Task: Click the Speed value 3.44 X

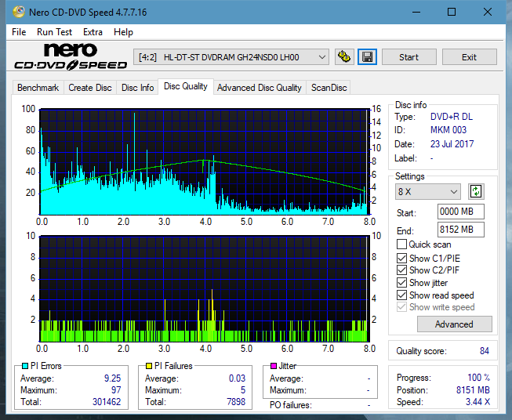Action: coord(478,402)
